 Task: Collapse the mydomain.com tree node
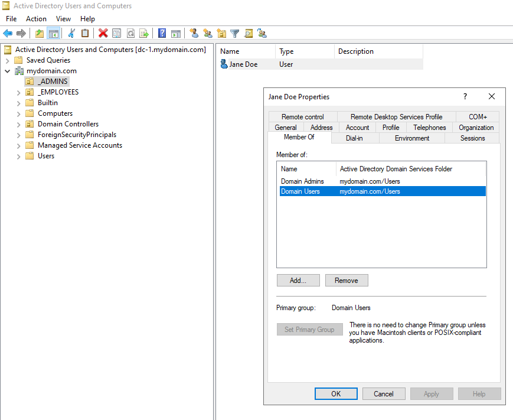tap(8, 71)
